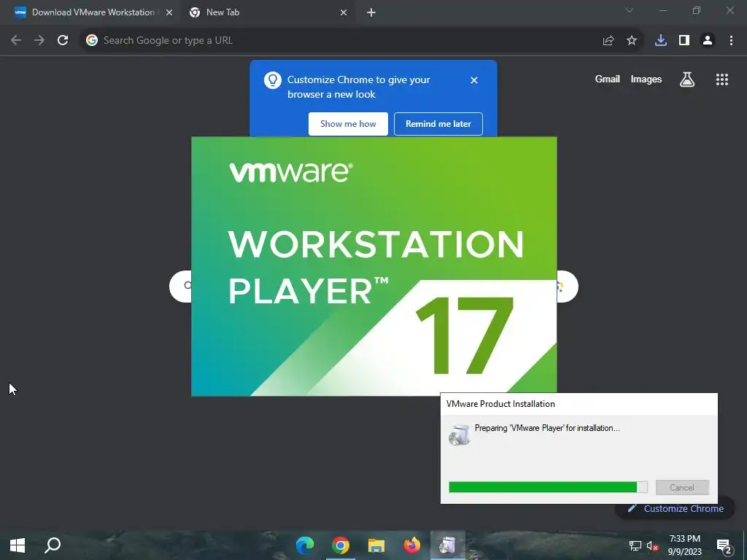
Task: Open Search Labs flask icon
Action: pos(687,79)
